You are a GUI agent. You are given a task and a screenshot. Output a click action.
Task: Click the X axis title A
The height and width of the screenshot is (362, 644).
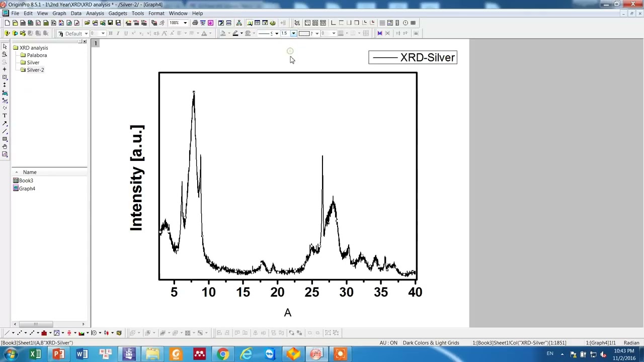click(288, 313)
